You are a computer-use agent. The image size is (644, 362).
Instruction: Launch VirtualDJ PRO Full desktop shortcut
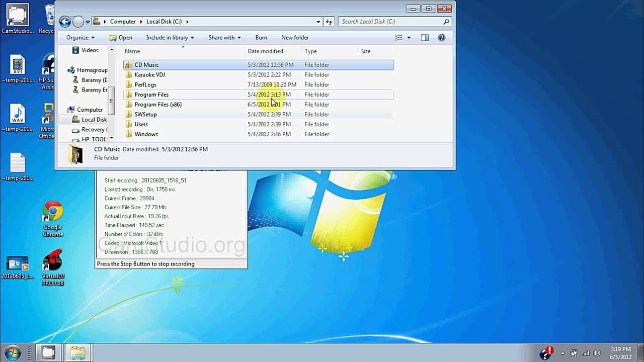pos(53,268)
